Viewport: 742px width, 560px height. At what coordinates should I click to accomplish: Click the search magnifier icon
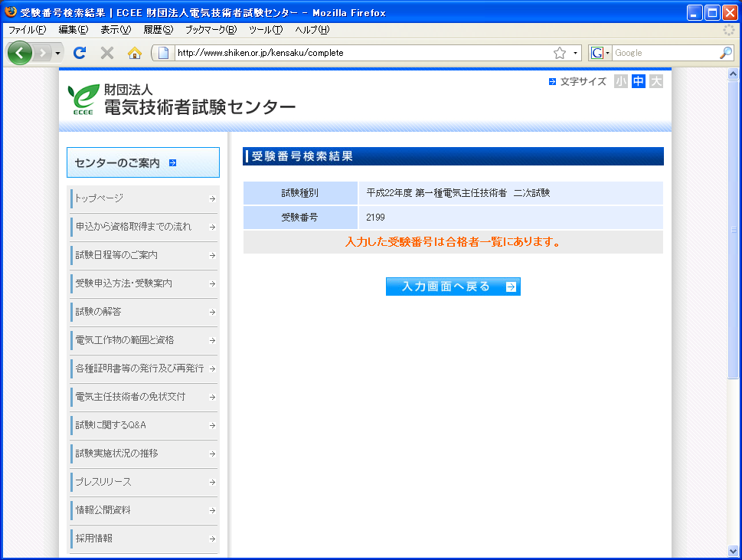click(725, 53)
